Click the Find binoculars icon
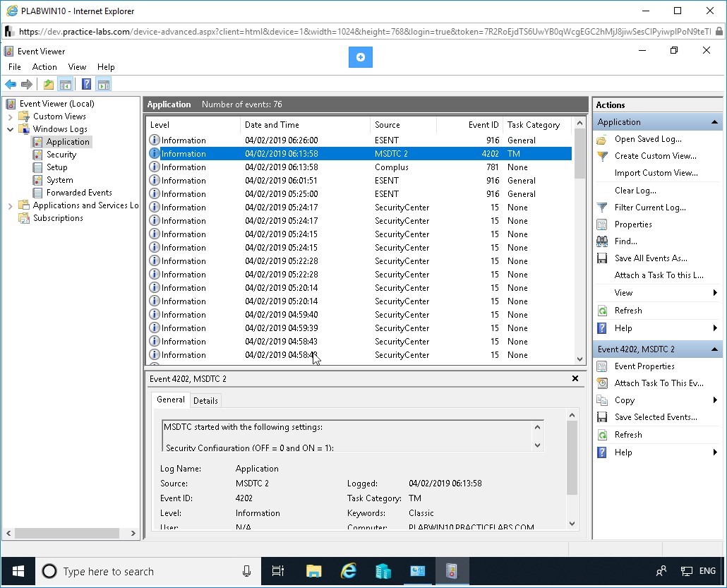 pyautogui.click(x=602, y=241)
